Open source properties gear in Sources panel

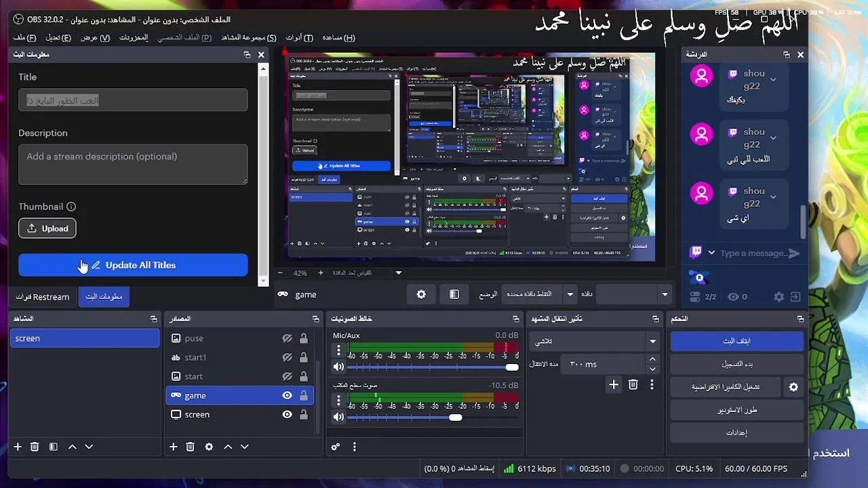click(x=209, y=447)
